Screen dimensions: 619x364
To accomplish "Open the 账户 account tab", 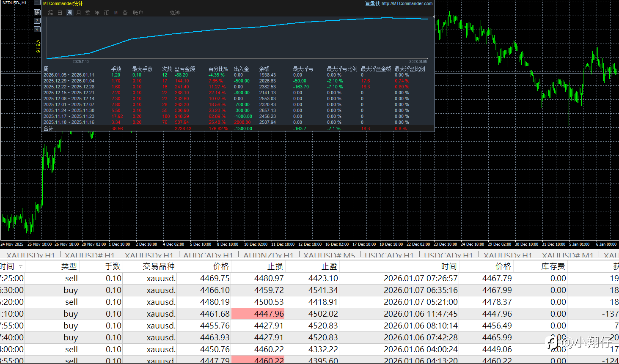I will (138, 13).
